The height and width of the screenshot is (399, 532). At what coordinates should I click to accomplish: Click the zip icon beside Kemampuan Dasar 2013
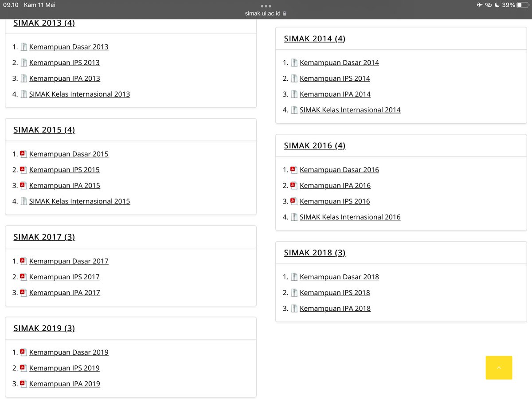click(24, 47)
